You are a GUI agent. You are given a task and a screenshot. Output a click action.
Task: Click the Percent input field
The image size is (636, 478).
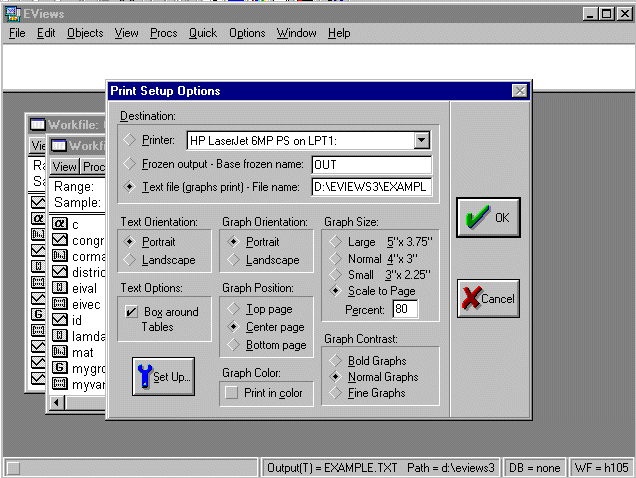[405, 310]
